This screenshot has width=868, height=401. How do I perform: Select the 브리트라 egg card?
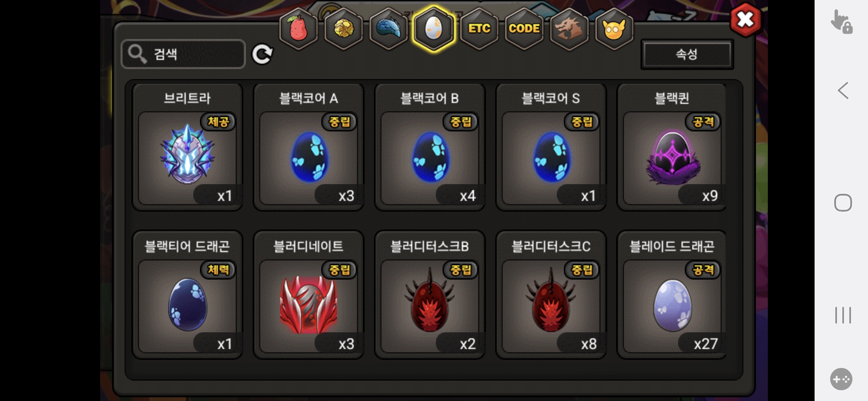[188, 147]
